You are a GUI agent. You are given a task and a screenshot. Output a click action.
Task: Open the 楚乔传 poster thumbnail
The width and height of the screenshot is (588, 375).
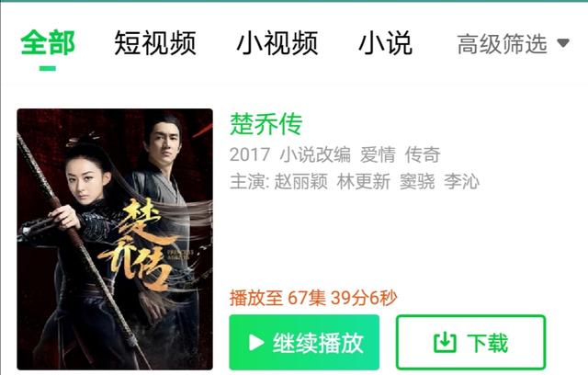tap(115, 239)
